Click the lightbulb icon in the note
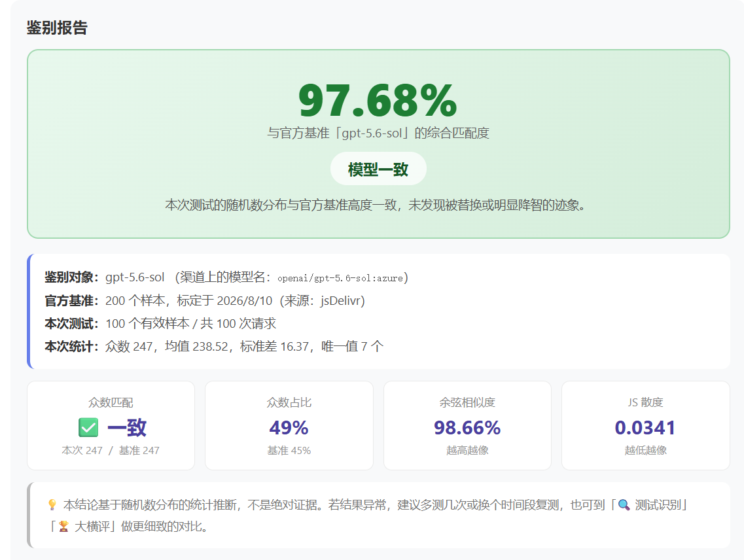 coord(52,504)
